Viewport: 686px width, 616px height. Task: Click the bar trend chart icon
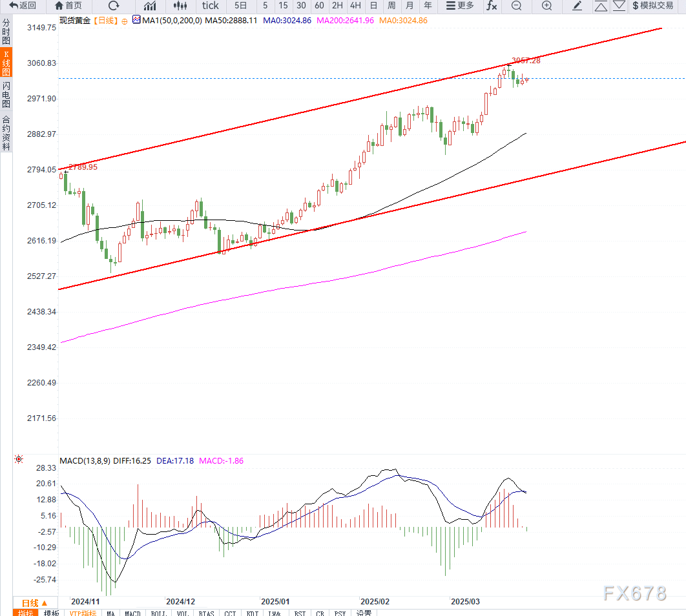pos(150,6)
